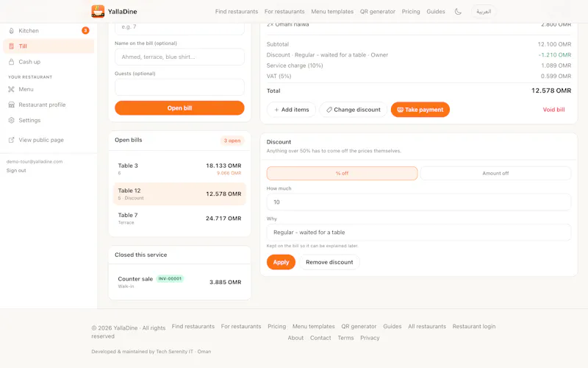Open footer All restaurants link
Screen dimensions: 588x368
pos(427,326)
